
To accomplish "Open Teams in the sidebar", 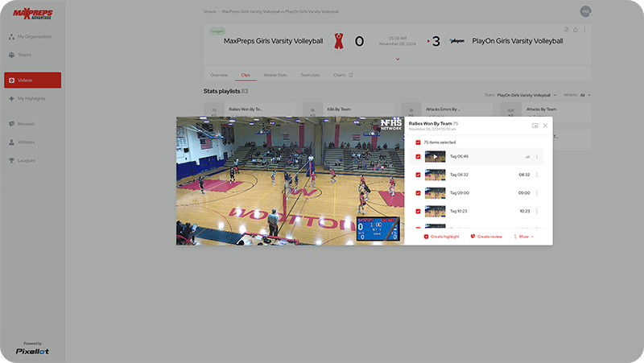I will [20, 55].
